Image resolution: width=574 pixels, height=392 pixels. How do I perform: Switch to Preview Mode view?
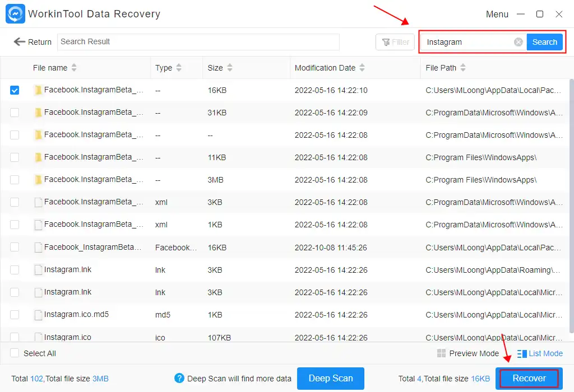tap(468, 353)
